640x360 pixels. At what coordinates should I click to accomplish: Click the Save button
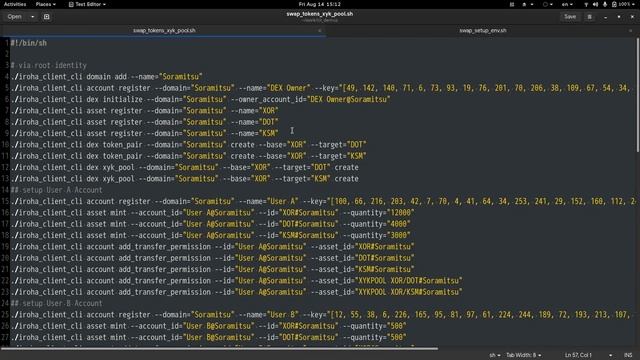[570, 17]
